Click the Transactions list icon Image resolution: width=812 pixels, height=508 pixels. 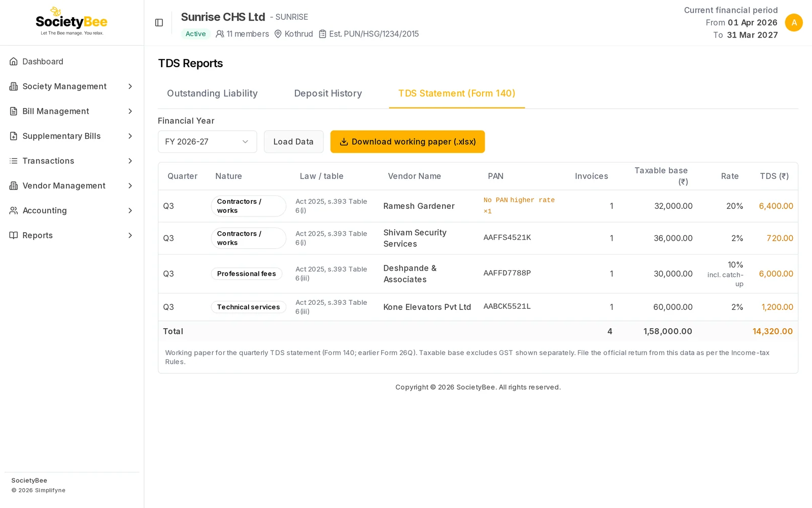pos(14,161)
